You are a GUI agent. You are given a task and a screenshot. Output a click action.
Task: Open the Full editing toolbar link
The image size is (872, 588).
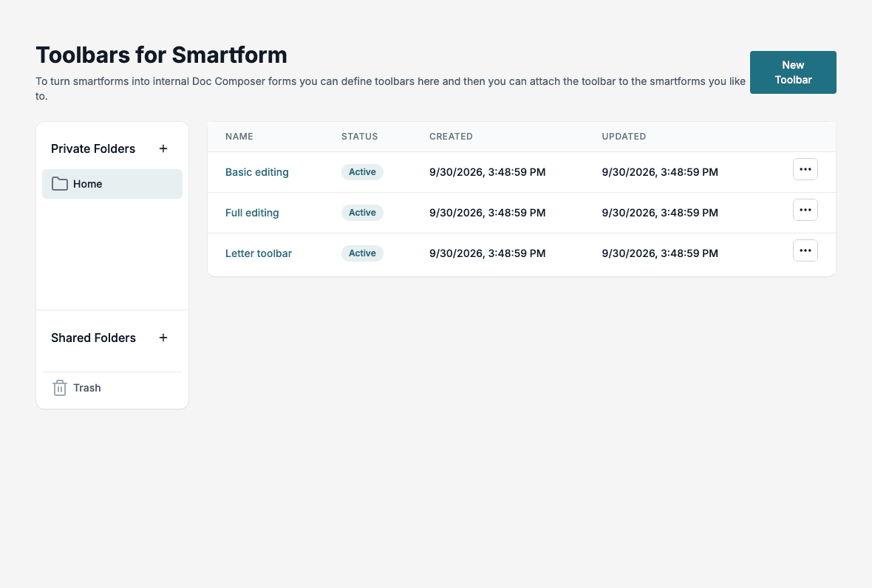point(252,213)
